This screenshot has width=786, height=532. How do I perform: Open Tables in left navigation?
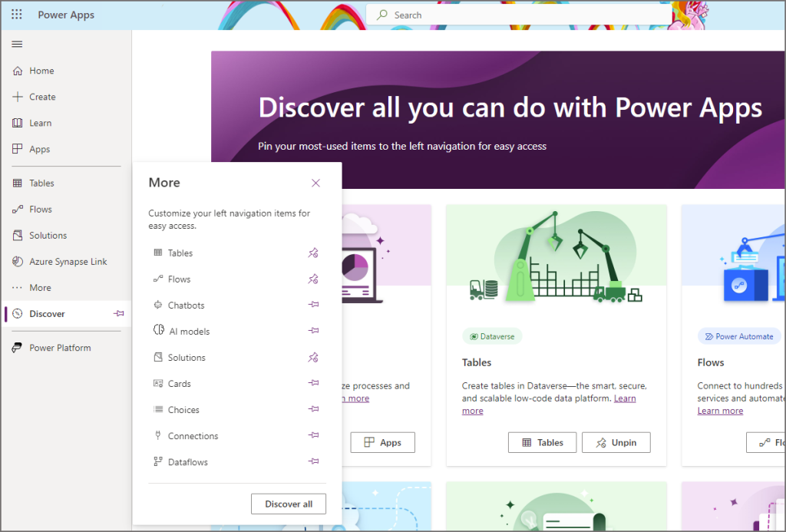point(66,183)
